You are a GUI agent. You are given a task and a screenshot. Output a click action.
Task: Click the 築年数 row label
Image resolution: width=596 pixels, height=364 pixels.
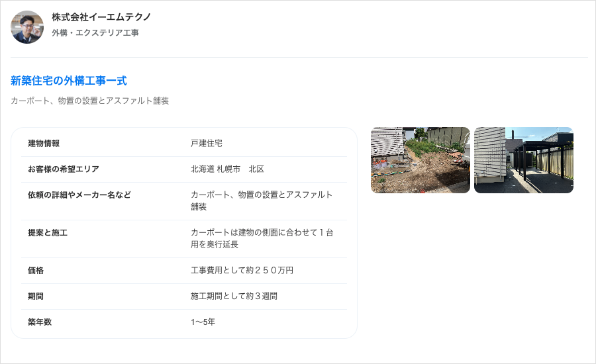pos(40,322)
